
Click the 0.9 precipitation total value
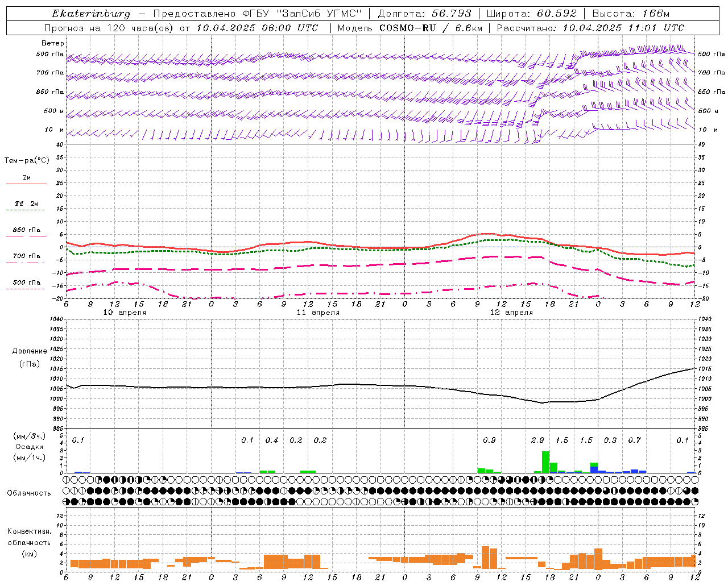tap(489, 440)
